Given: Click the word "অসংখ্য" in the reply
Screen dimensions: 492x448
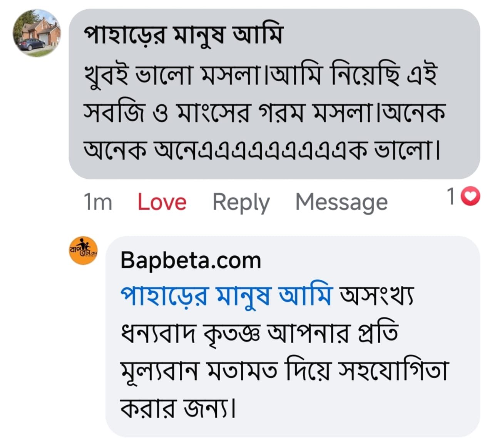Looking at the screenshot, I should [x=376, y=296].
